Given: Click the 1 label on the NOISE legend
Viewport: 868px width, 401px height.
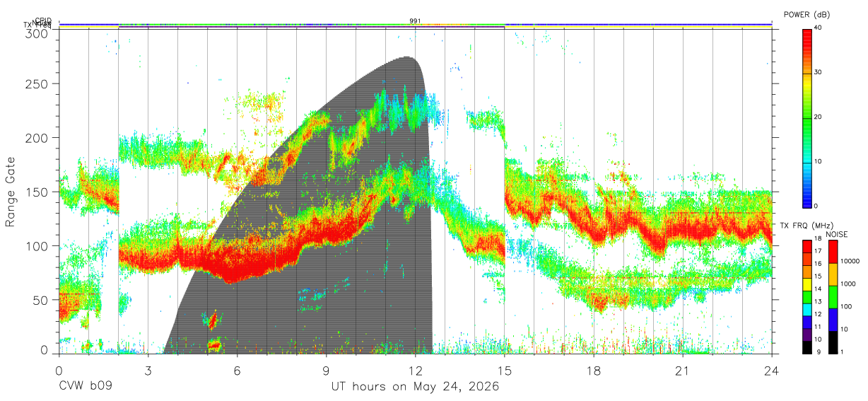Looking at the screenshot, I should (x=843, y=351).
